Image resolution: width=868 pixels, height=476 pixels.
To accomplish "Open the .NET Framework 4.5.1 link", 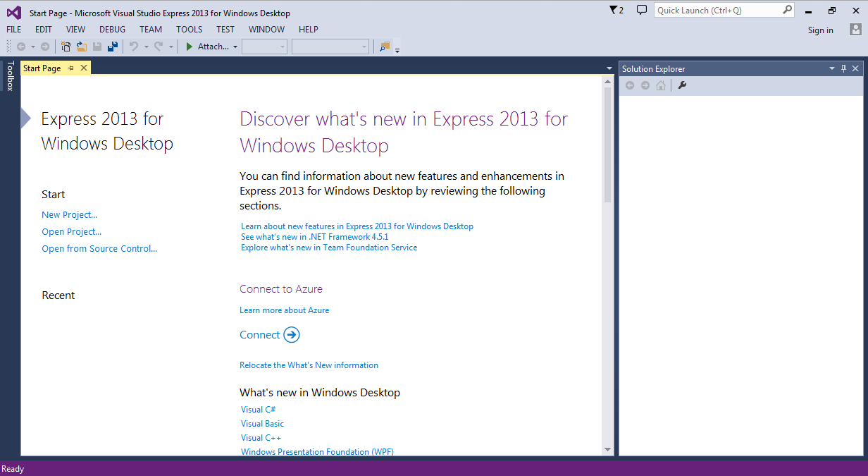I will 315,237.
